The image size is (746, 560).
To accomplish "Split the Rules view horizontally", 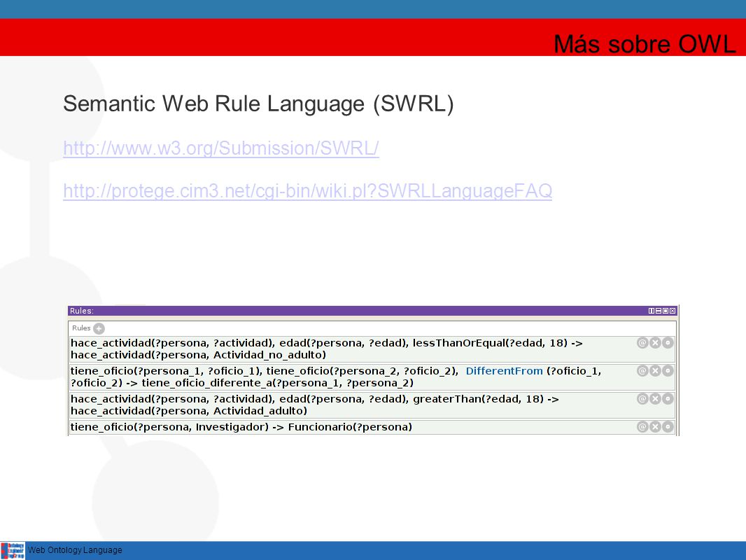I will tap(659, 311).
